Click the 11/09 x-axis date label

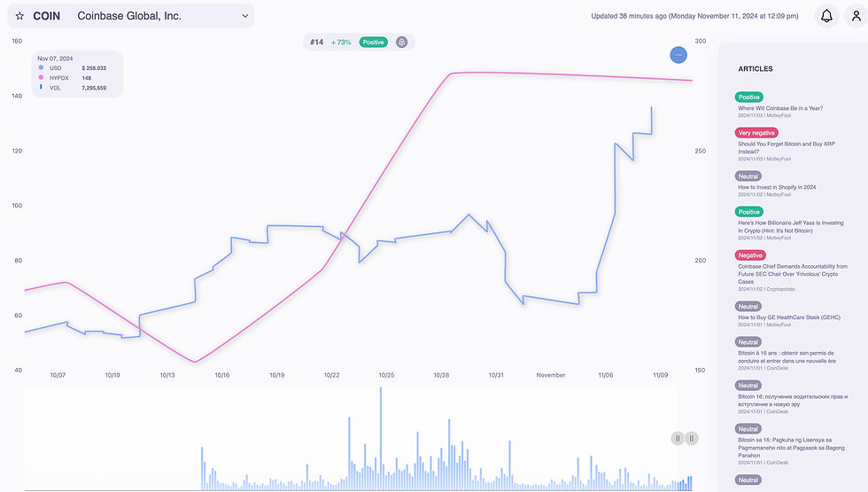661,375
